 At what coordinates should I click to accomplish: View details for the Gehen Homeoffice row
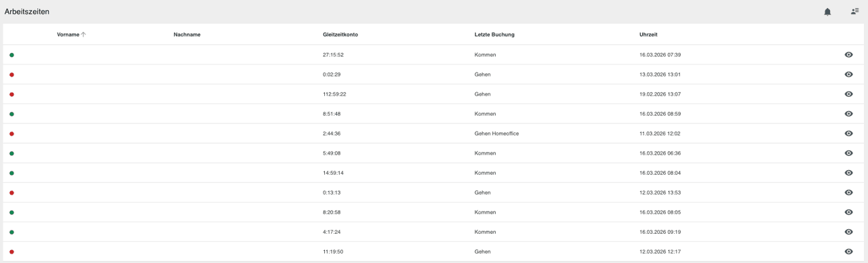[848, 134]
